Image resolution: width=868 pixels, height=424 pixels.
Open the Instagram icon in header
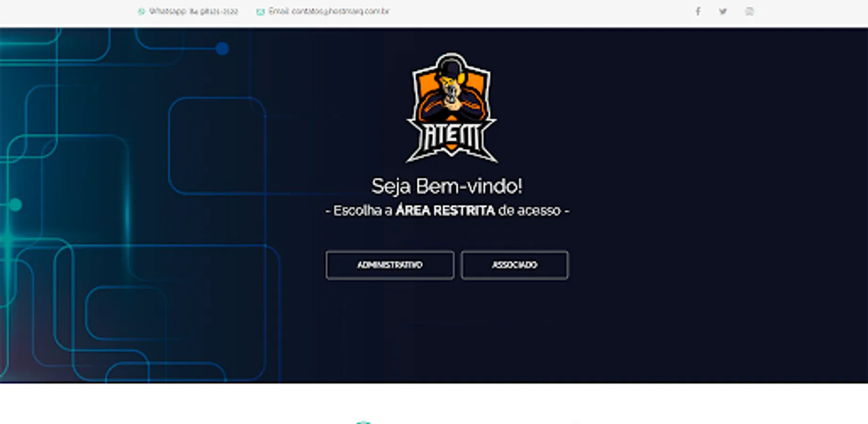tap(749, 11)
